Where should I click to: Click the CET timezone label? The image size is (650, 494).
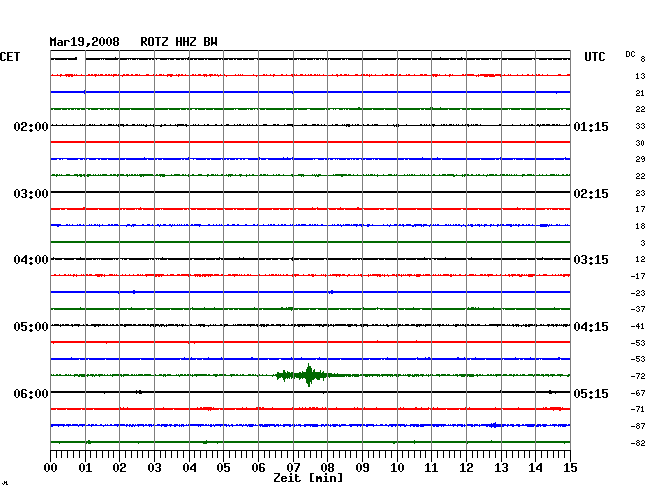10,57
